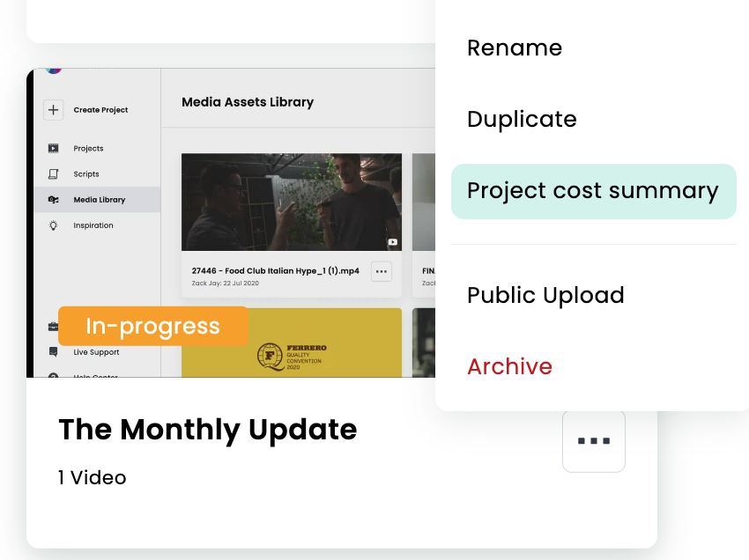
Task: Choose Public Upload menu option
Action: (545, 295)
